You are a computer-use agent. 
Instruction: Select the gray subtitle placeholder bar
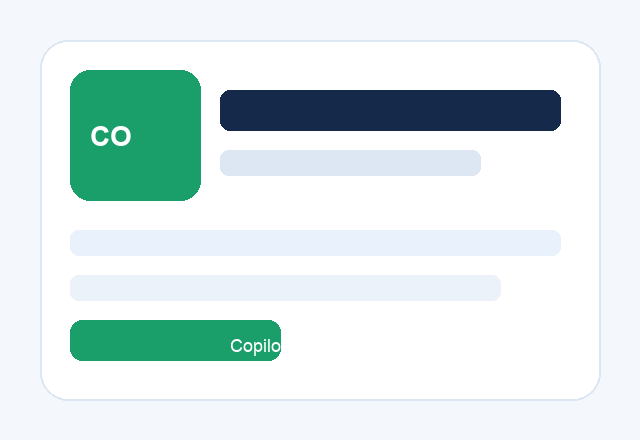point(350,163)
